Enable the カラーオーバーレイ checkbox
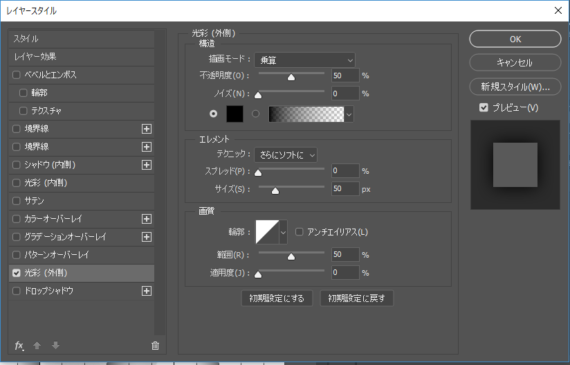570x365 pixels. [x=16, y=219]
